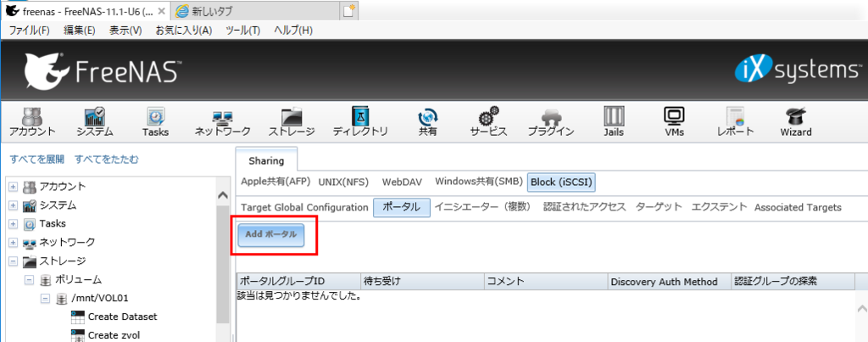Select the ポータル sub-tab
This screenshot has height=342, width=868.
pyautogui.click(x=401, y=207)
